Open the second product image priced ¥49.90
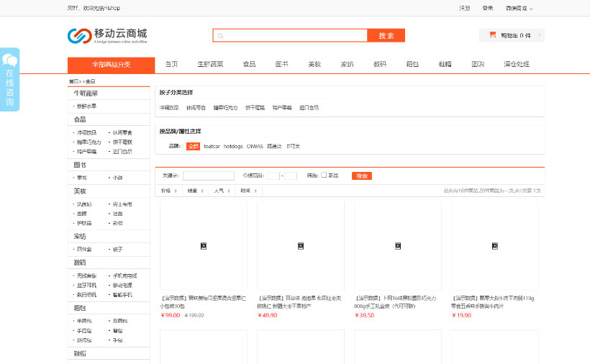Viewport: 590px width, 364px height. tap(301, 246)
